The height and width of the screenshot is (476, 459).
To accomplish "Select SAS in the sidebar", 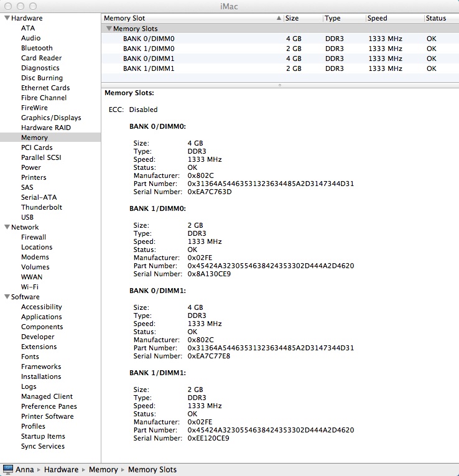I will [x=27, y=187].
